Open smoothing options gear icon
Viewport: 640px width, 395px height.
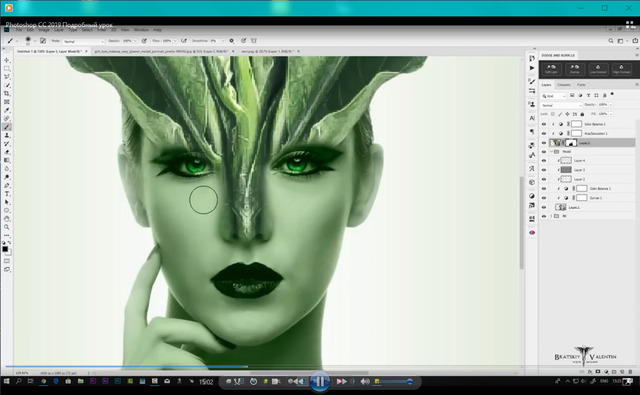click(232, 41)
